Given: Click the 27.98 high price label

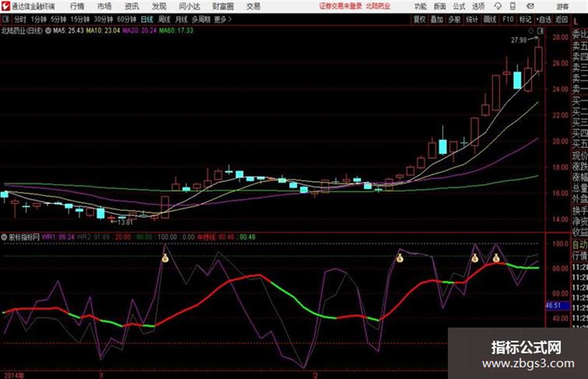Looking at the screenshot, I should 519,40.
